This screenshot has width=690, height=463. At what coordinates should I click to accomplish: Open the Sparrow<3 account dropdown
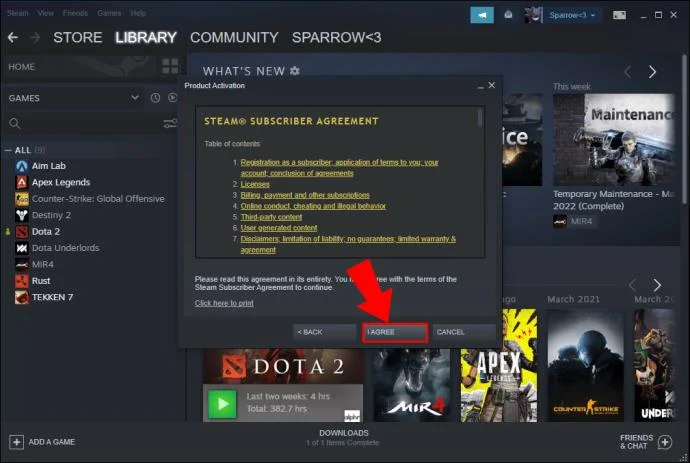(572, 15)
